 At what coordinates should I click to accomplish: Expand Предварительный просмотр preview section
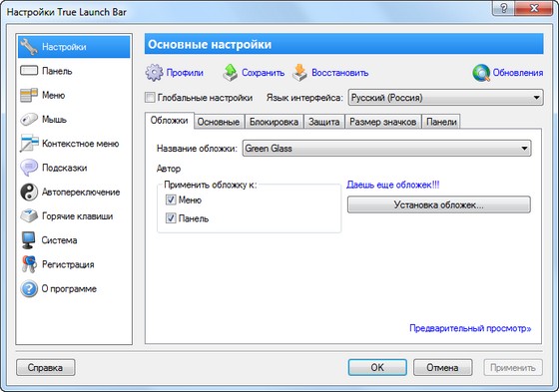[470, 328]
